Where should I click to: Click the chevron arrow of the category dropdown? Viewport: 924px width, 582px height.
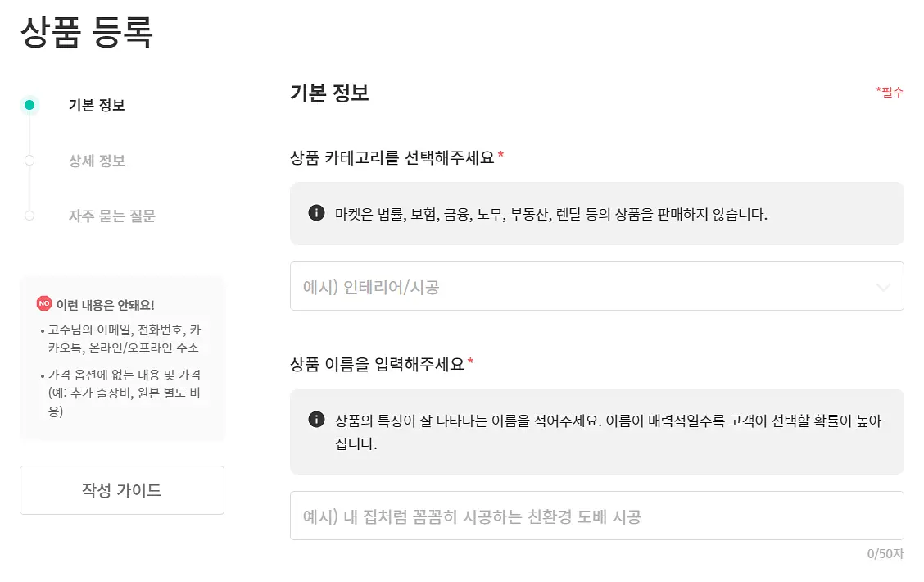click(883, 288)
